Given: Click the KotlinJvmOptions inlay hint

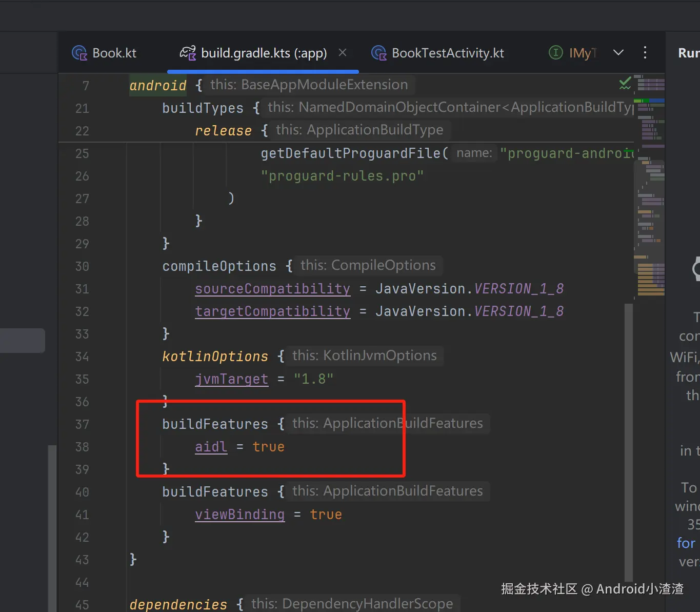Looking at the screenshot, I should point(365,356).
